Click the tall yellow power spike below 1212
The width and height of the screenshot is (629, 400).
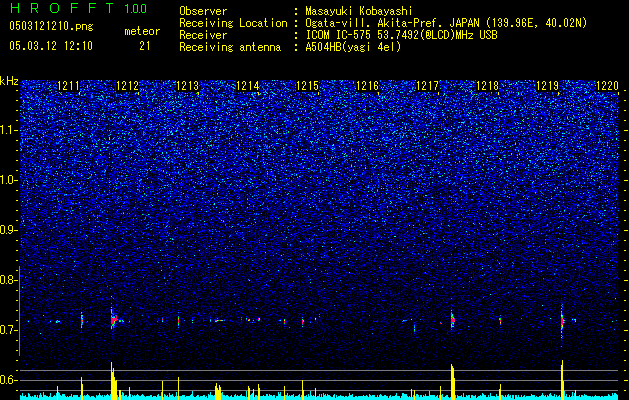[114, 381]
